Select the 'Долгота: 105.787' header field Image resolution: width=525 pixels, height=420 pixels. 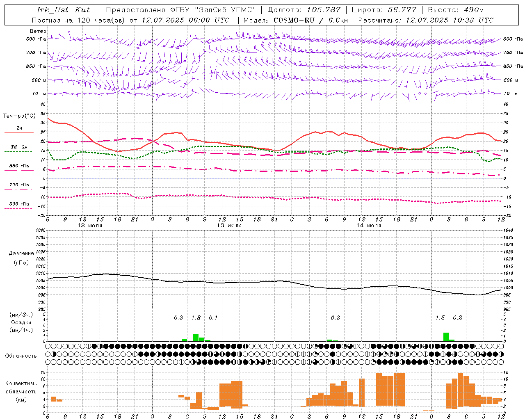(304, 10)
